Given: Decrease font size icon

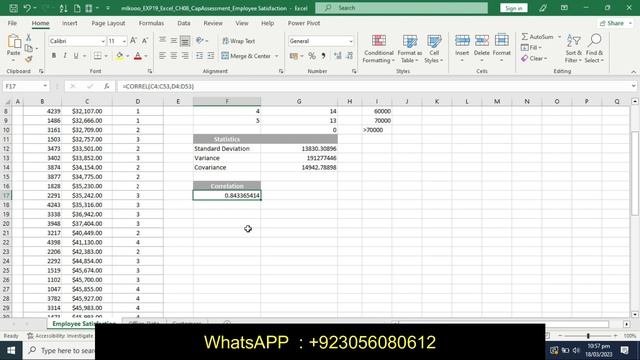Looking at the screenshot, I should [x=144, y=41].
